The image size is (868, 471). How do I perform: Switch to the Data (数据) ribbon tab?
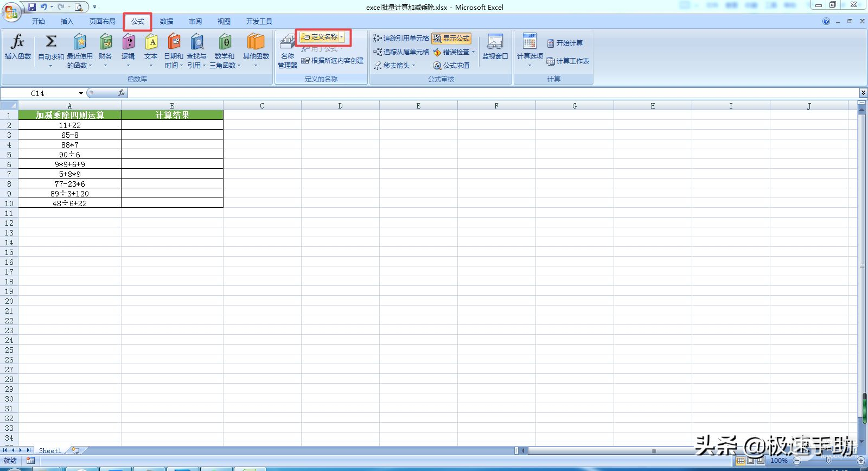[167, 22]
